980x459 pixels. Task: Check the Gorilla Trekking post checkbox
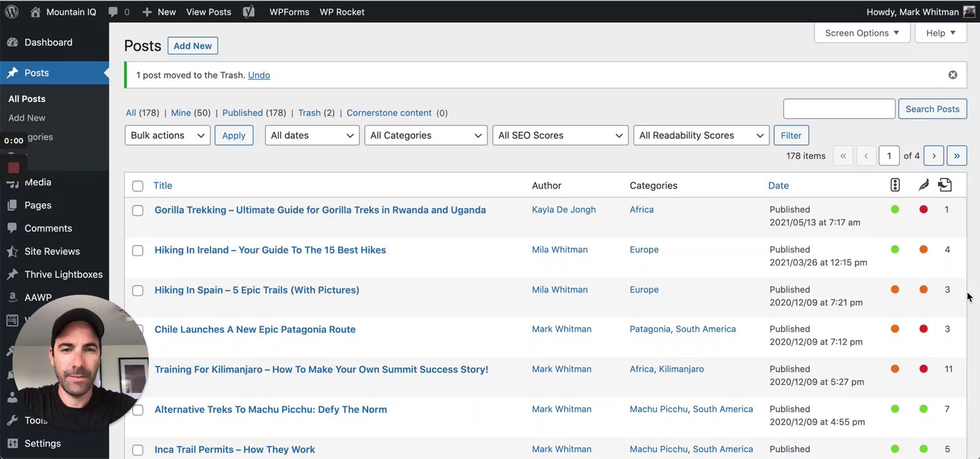[x=138, y=210]
